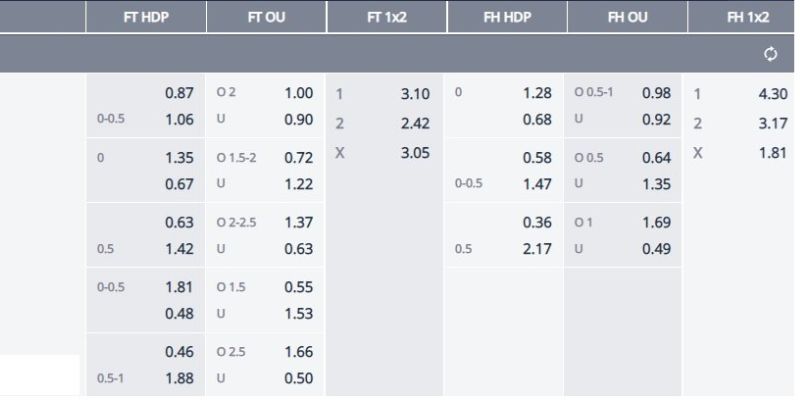The width and height of the screenshot is (800, 400).
Task: Select the FH OU column header
Action: (628, 17)
